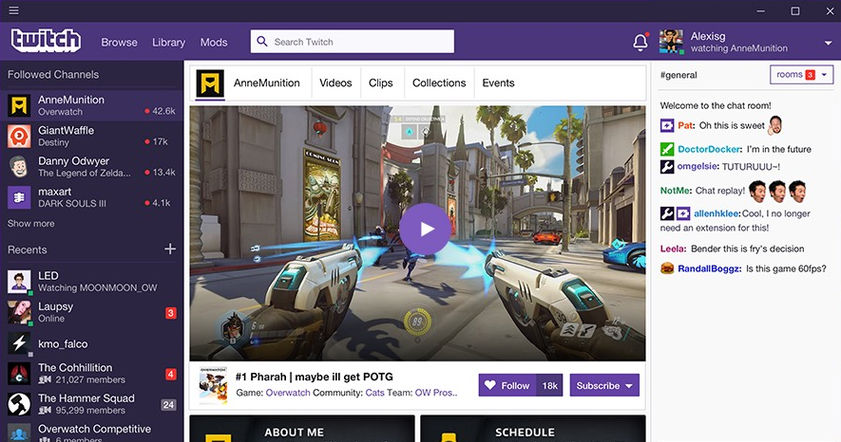
Task: Click the "#1 Pharah | maybe ill get POTG" title
Action: [314, 377]
